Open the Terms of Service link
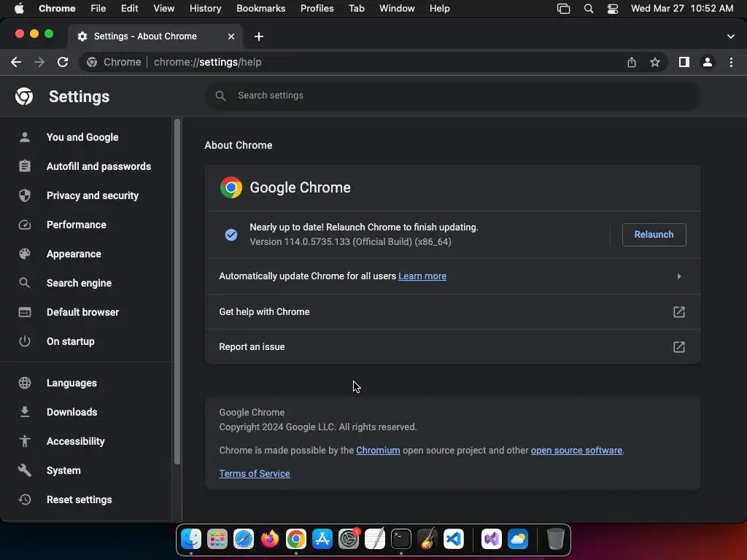747x560 pixels. click(x=255, y=473)
